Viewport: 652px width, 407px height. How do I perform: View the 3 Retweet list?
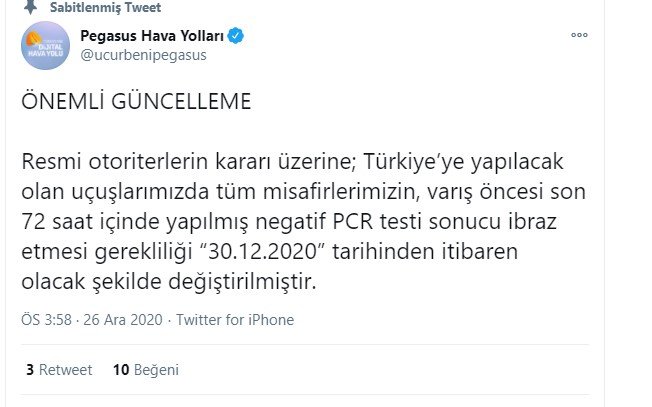pyautogui.click(x=59, y=370)
